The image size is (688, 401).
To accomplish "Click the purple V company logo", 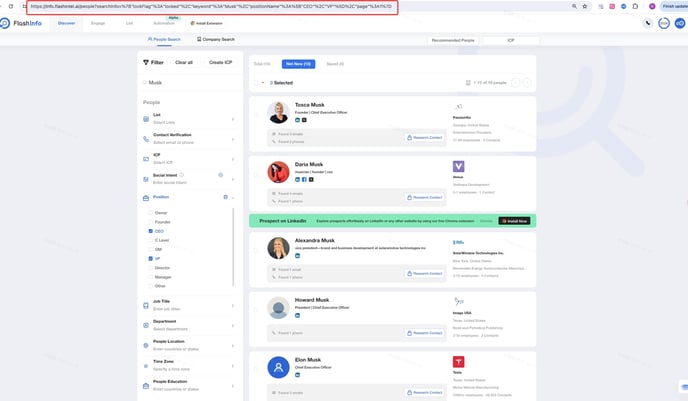I will tap(459, 166).
